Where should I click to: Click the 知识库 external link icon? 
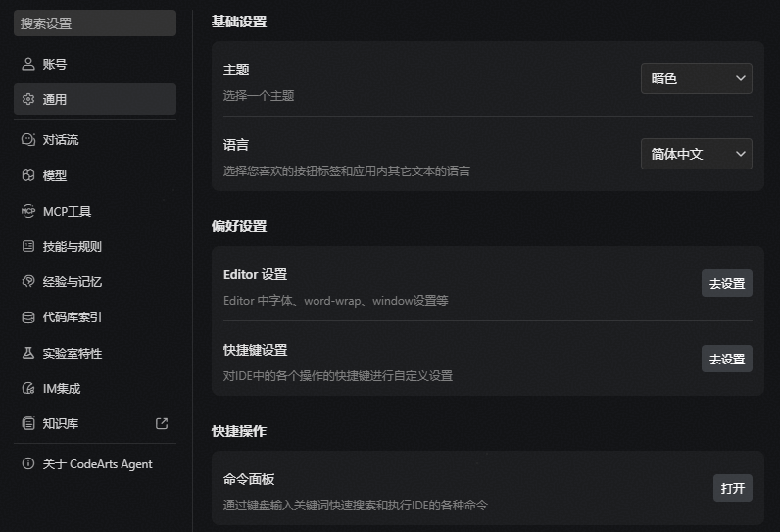tap(162, 423)
